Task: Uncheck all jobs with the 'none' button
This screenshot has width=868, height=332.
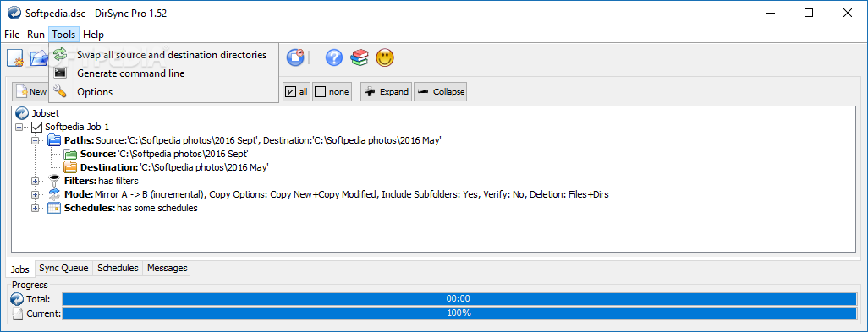Action: coord(332,92)
